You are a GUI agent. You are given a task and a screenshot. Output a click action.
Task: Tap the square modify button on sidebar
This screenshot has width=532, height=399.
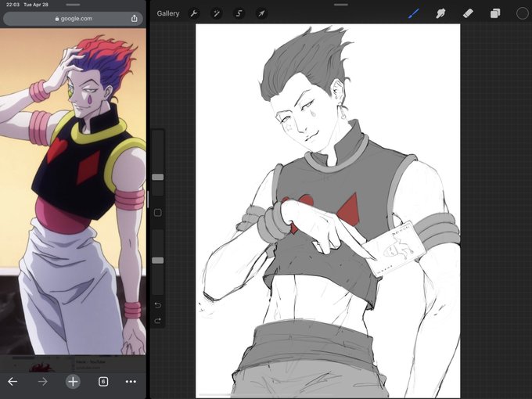point(158,213)
